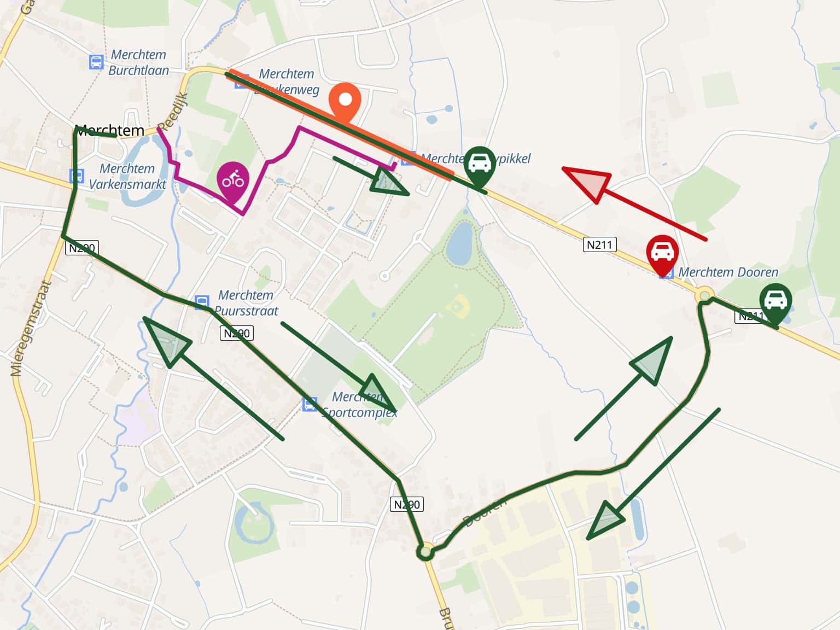The height and width of the screenshot is (630, 840).
Task: Click the Merchtem Puursstraat bus stop icon
Action: point(202,301)
